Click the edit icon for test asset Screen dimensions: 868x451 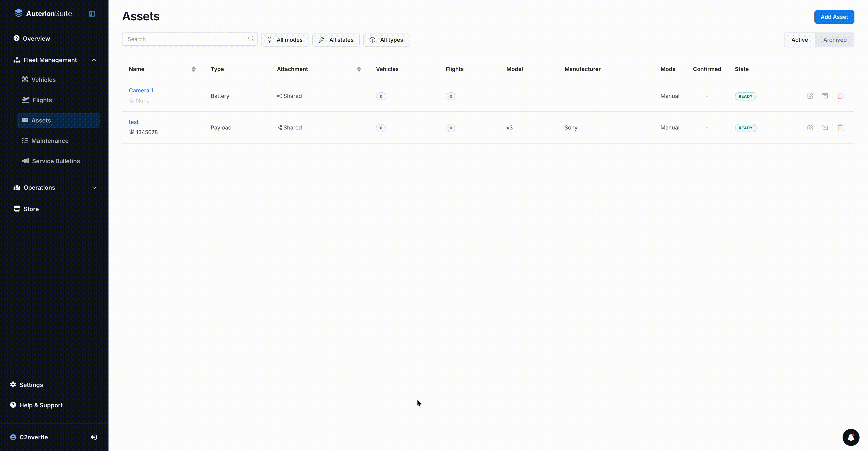810,128
